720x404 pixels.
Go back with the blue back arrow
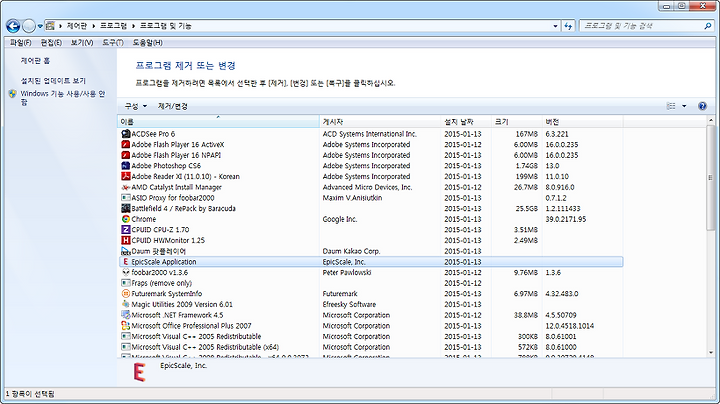coord(13,26)
